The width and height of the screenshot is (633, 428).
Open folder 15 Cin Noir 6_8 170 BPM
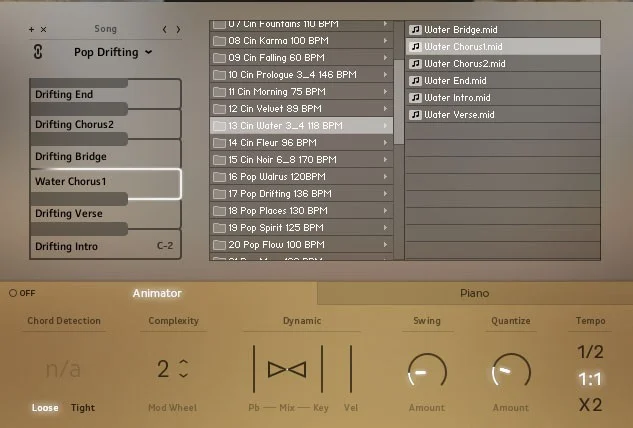[x=301, y=159]
